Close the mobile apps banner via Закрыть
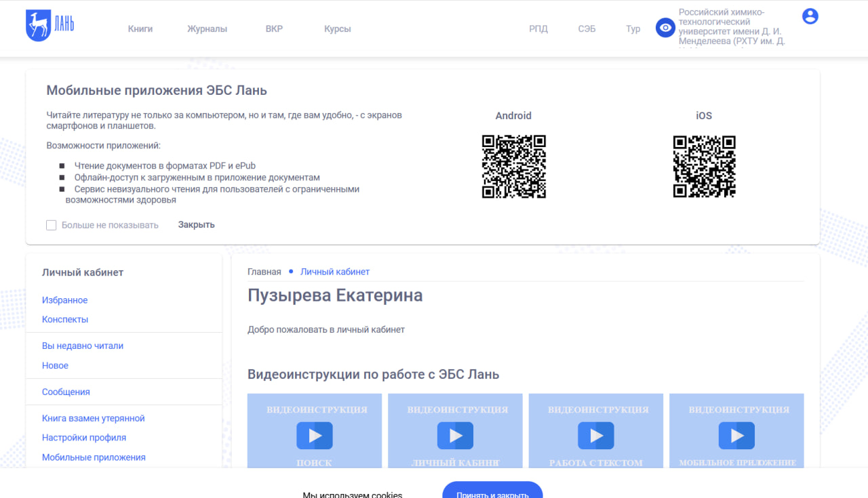Image resolution: width=868 pixels, height=498 pixels. [196, 225]
